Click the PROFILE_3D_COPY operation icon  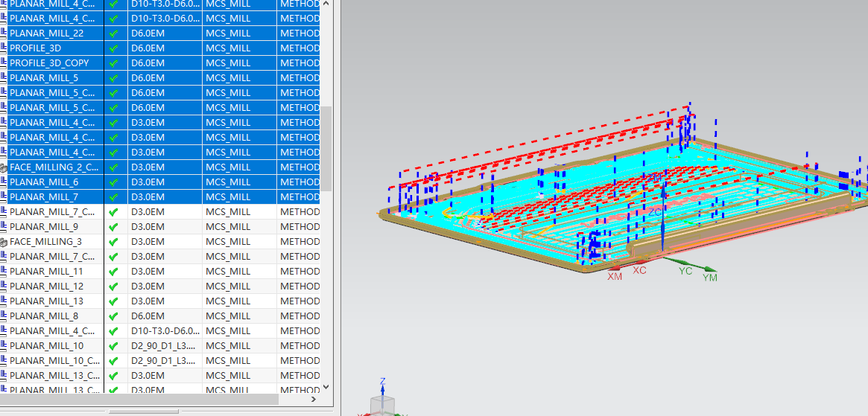(x=4, y=63)
